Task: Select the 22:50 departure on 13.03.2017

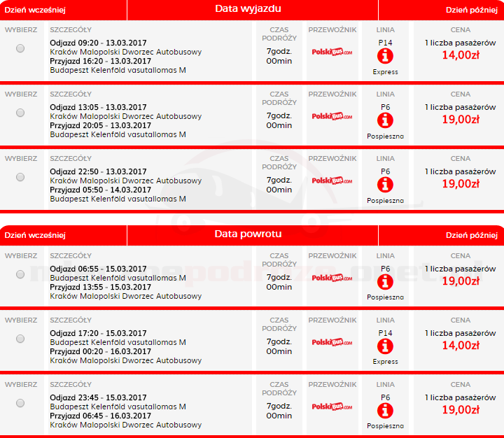Action: [x=20, y=177]
